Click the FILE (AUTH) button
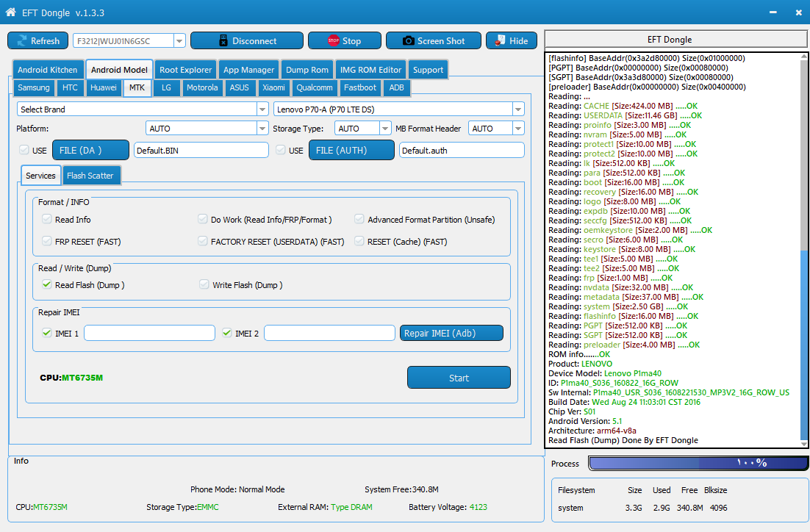810x532 pixels. [x=352, y=151]
